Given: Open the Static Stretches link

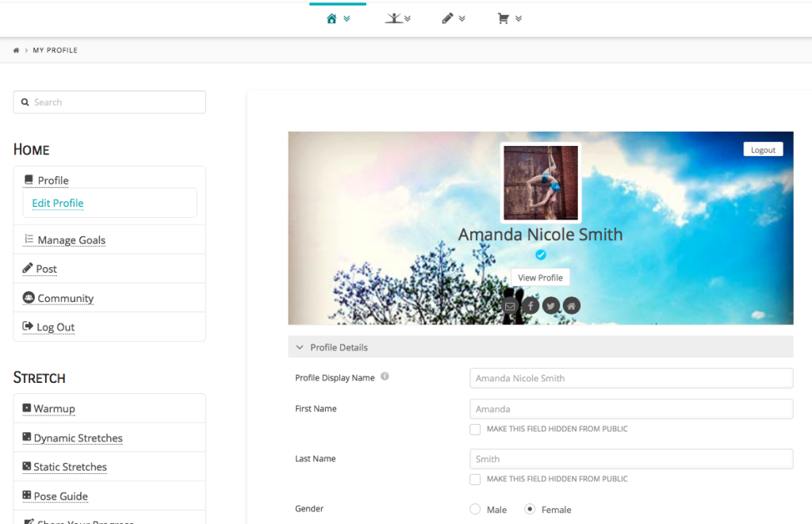Looking at the screenshot, I should point(70,467).
